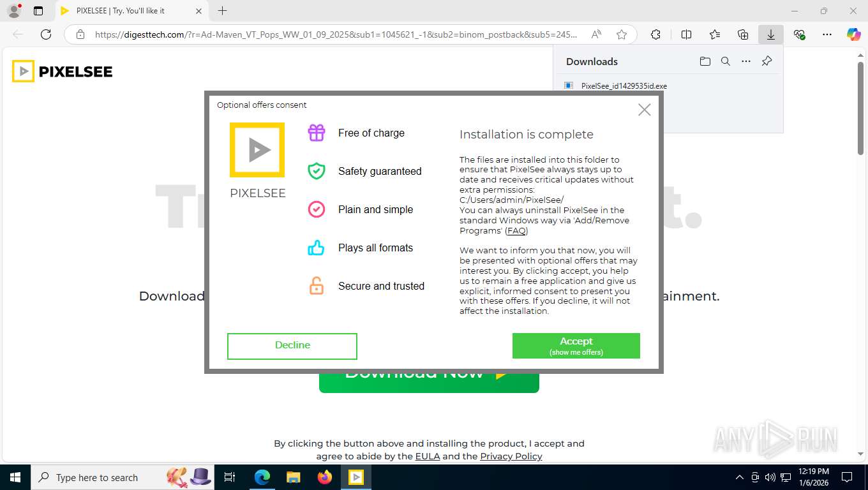Open the Windows Start menu
Viewport: 868px width, 490px height.
[15, 477]
